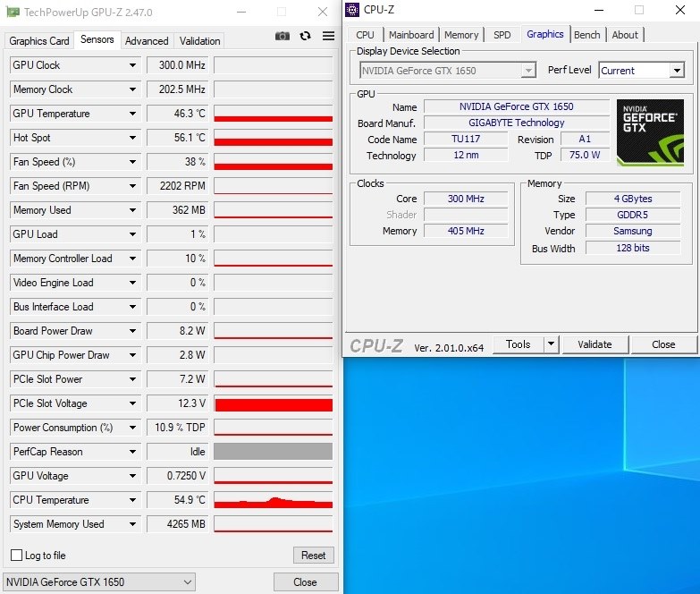Click the Close button in GPU-Z

pyautogui.click(x=306, y=582)
